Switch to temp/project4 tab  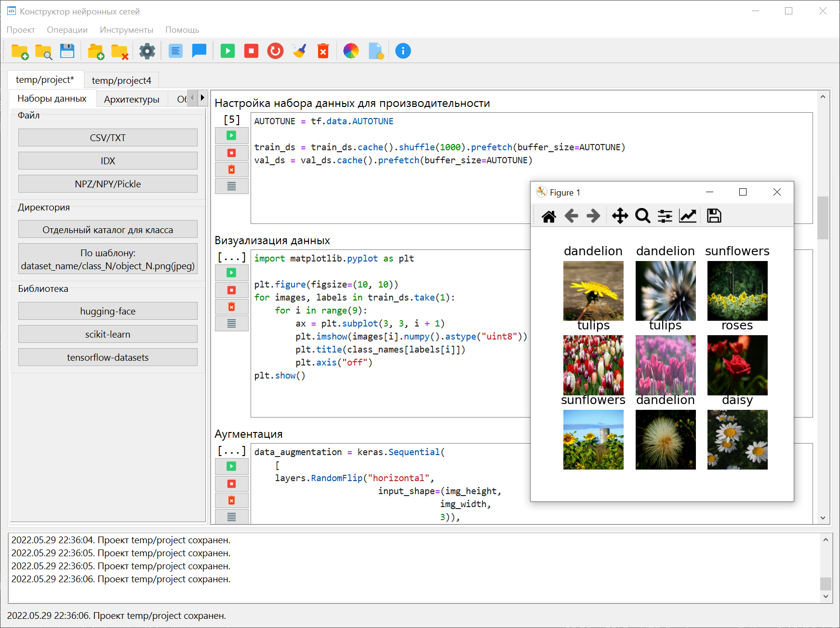(121, 80)
